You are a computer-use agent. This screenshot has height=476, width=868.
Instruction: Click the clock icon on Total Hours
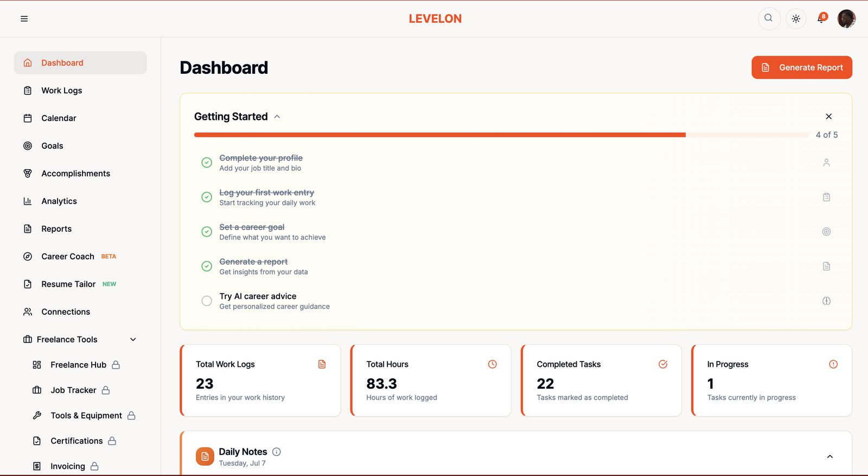pos(492,364)
